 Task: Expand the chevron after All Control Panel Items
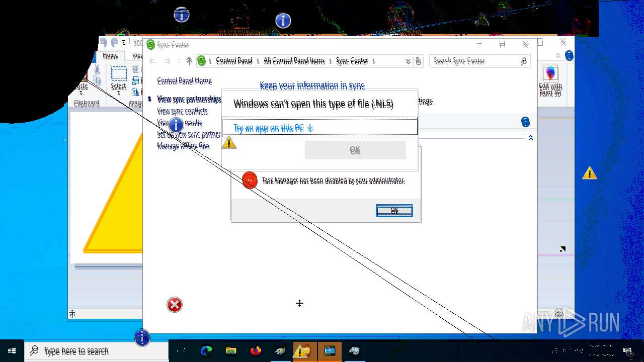[330, 61]
